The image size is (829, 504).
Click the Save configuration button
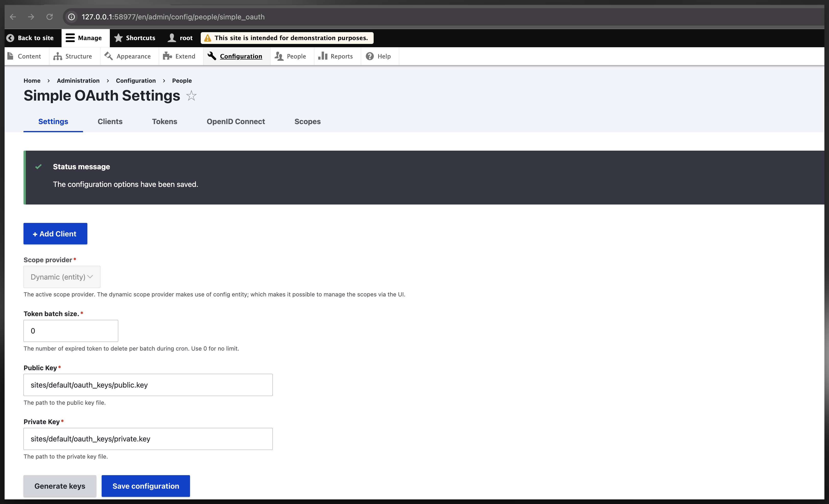[x=146, y=486]
